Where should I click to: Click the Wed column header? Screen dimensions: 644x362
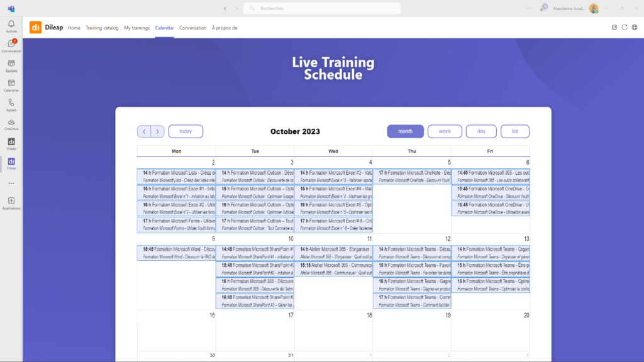333,151
